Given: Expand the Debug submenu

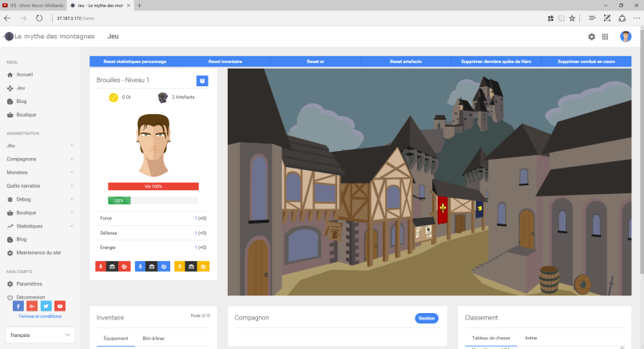Looking at the screenshot, I should coord(40,200).
